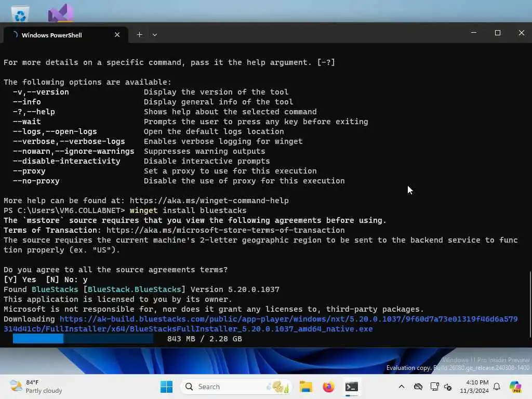Open the network status tray icon
The width and height of the screenshot is (532, 399).
[x=448, y=387]
